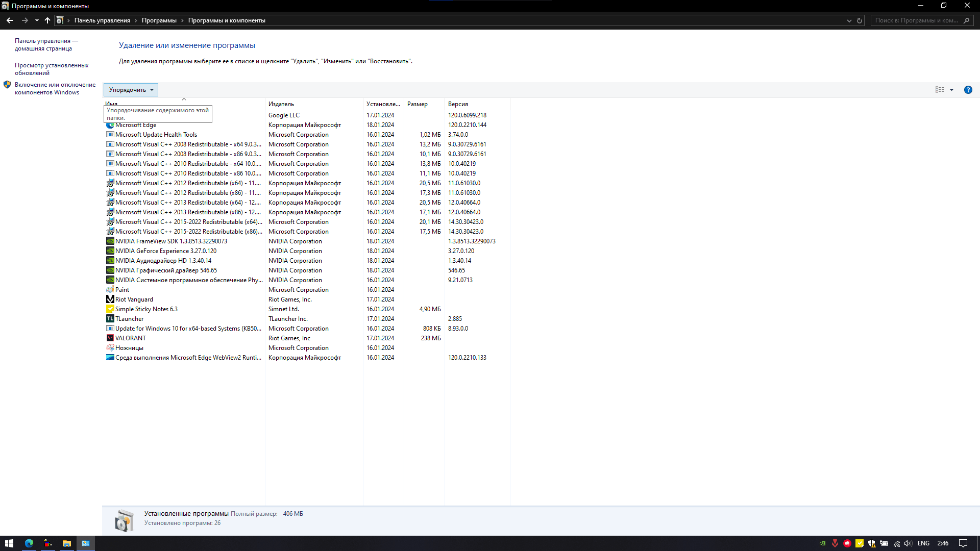This screenshot has width=980, height=551.
Task: Refresh the Программы и компоненты address bar
Action: [860, 20]
